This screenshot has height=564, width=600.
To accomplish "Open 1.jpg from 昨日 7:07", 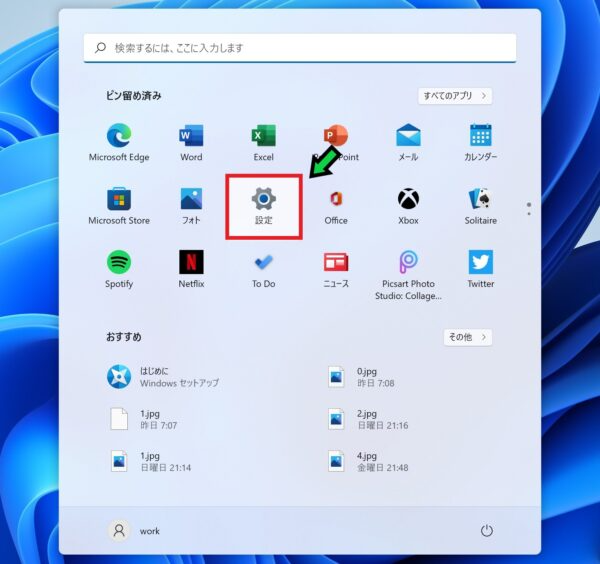I will coord(143,419).
